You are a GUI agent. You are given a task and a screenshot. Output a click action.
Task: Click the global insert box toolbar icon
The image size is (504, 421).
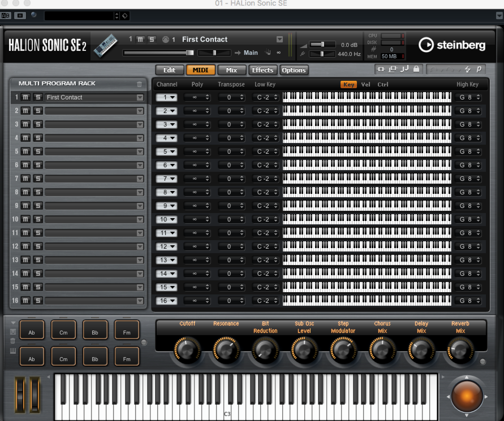[x=381, y=70]
